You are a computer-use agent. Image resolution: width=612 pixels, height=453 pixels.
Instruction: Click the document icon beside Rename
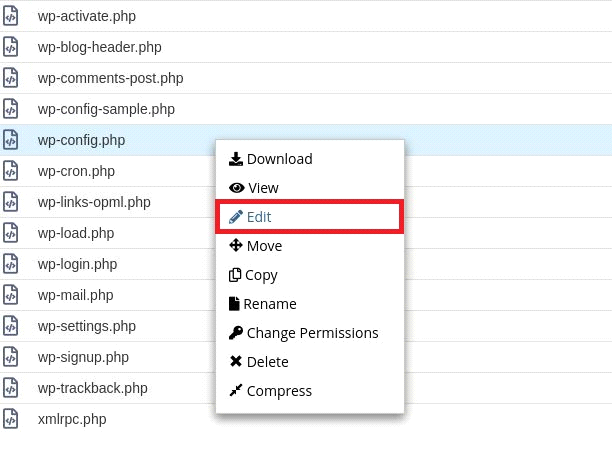coord(234,304)
